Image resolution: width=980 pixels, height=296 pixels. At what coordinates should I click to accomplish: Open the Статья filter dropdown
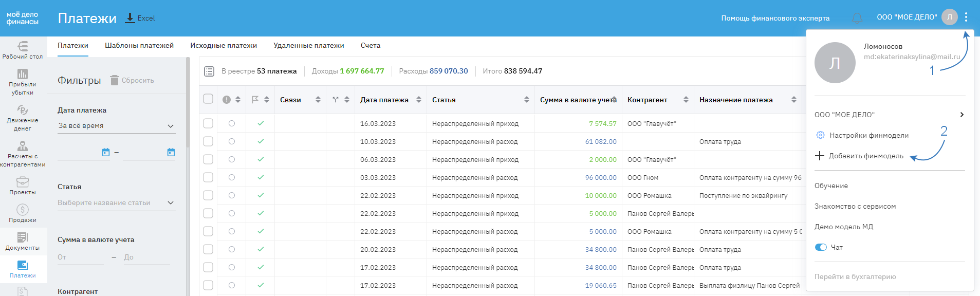(x=116, y=203)
